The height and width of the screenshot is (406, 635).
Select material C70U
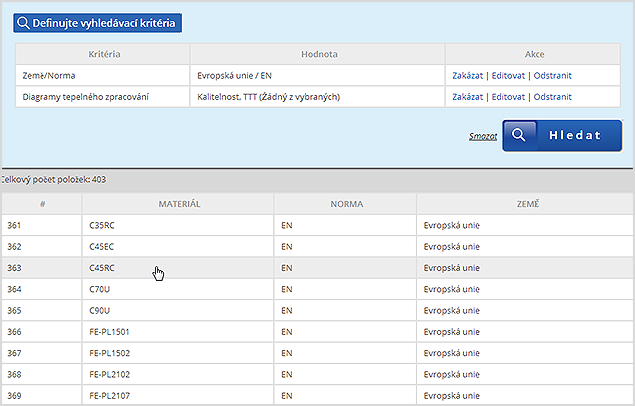pos(100,289)
